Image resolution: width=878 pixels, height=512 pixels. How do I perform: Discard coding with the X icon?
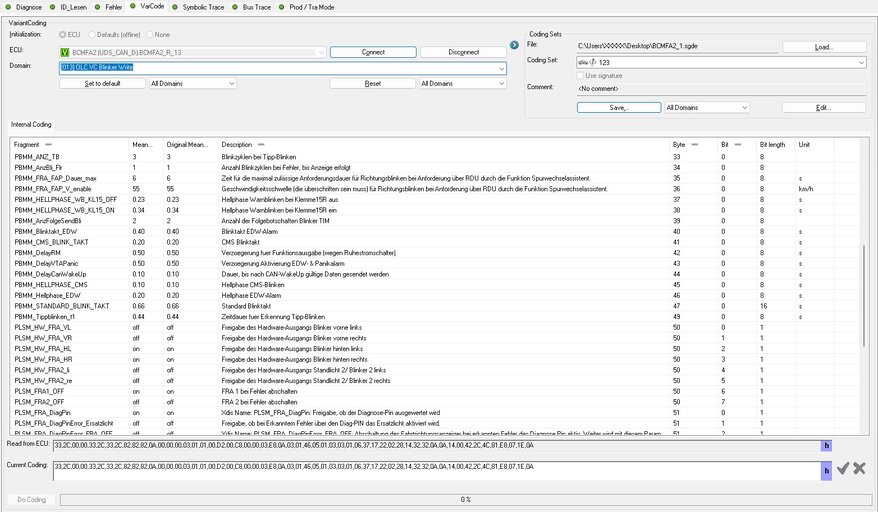860,468
